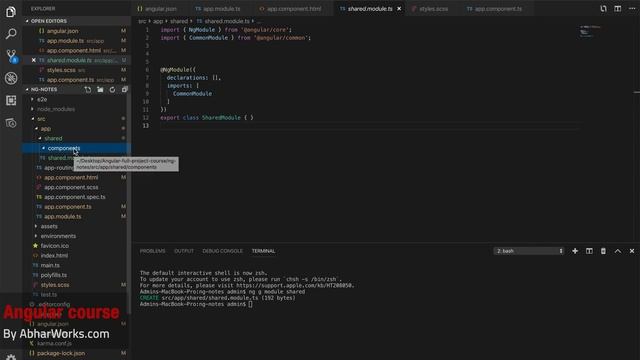Open the Search view in activity bar
The image size is (640, 360).
(11, 33)
